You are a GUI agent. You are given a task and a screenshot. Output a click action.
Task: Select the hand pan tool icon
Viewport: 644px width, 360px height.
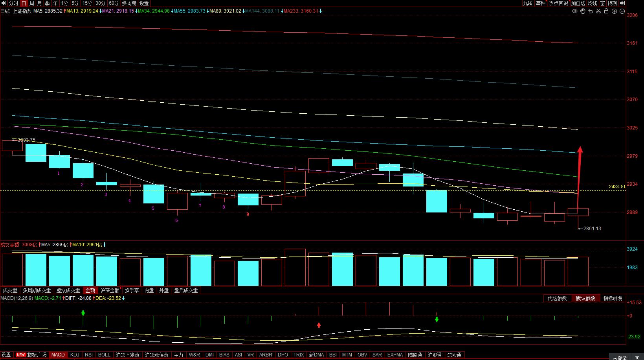coord(583,11)
